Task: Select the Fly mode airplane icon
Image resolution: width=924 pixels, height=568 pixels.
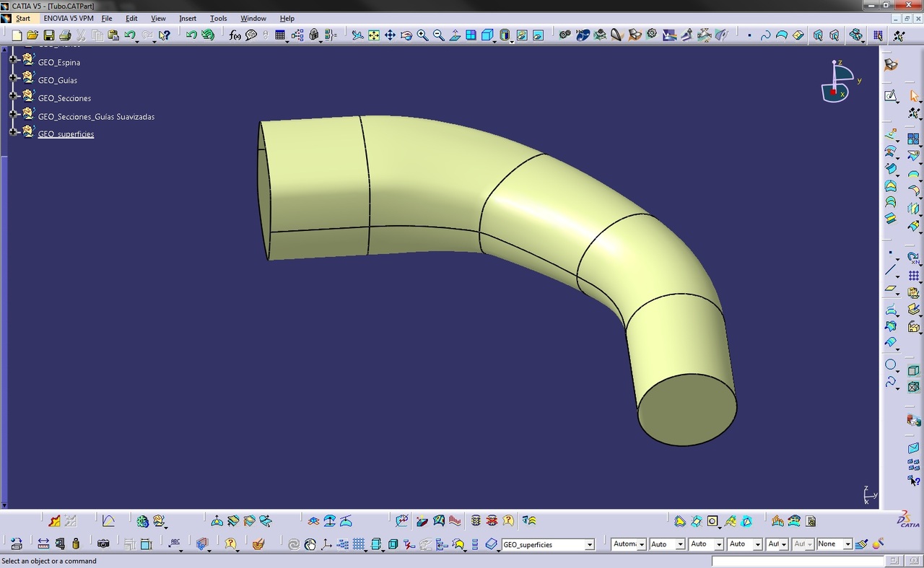Action: (358, 35)
